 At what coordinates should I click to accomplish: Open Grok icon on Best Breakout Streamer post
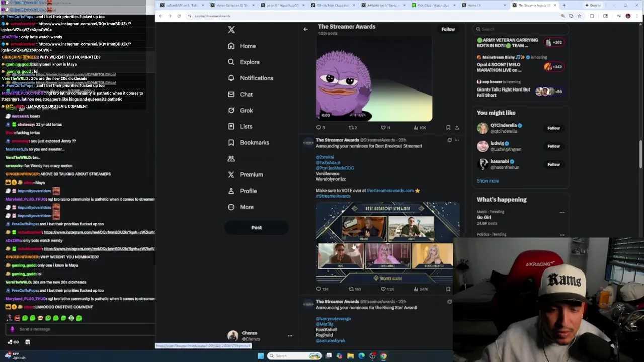[x=449, y=140]
